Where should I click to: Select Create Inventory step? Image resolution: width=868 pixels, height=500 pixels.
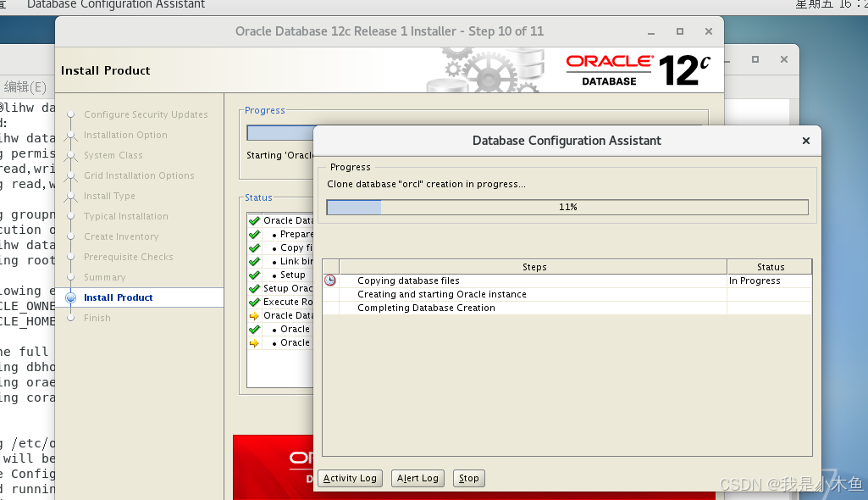121,236
